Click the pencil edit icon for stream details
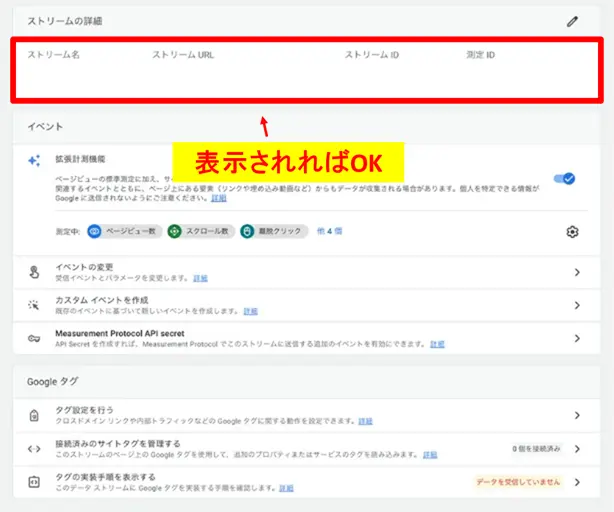 (572, 21)
